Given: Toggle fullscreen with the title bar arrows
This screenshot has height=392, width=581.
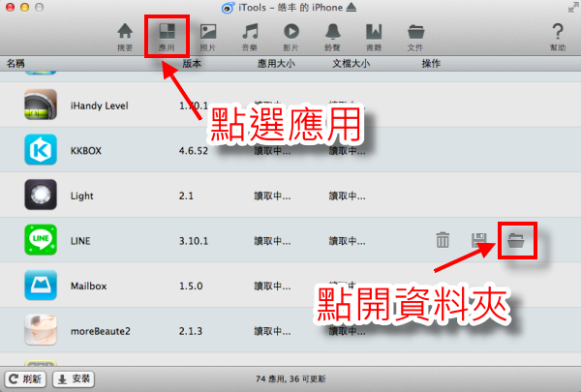Looking at the screenshot, I should pyautogui.click(x=573, y=7).
